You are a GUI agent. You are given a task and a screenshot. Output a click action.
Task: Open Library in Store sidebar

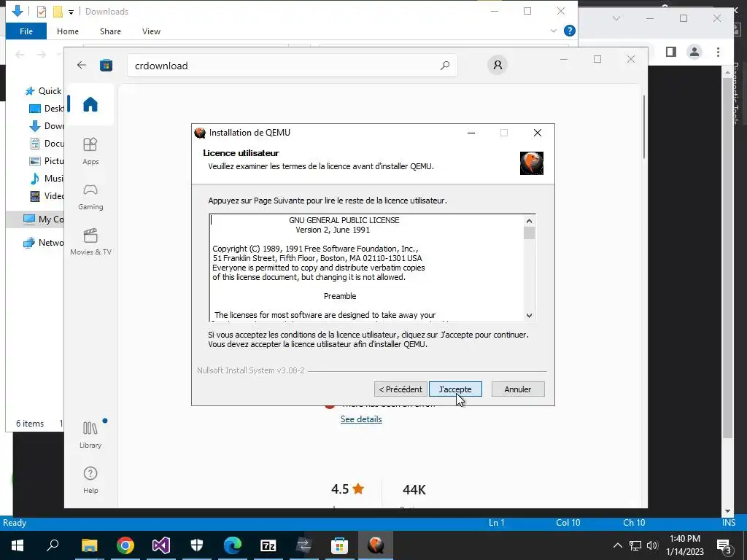point(90,435)
